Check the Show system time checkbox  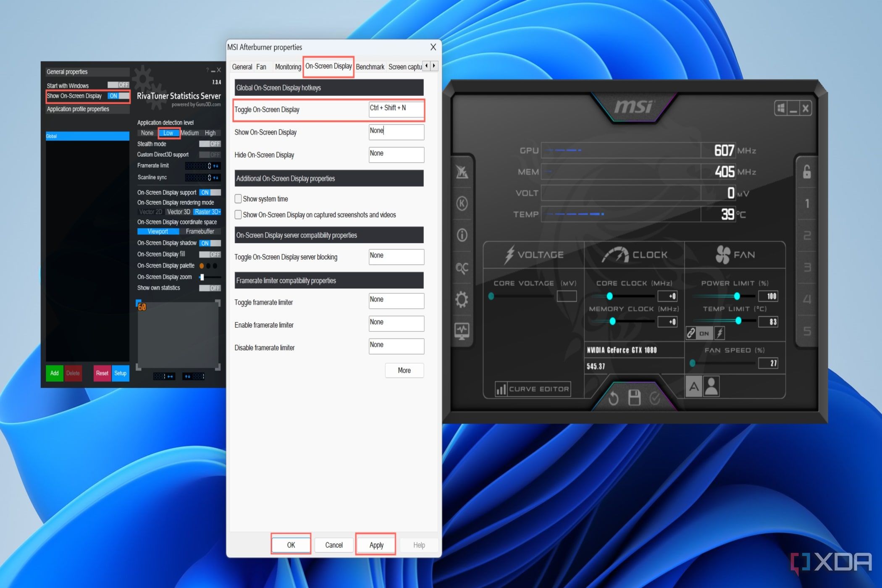tap(238, 199)
